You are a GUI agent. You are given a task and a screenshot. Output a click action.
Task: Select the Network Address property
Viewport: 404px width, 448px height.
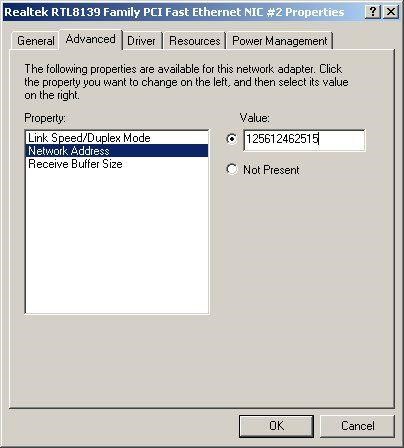click(117, 151)
